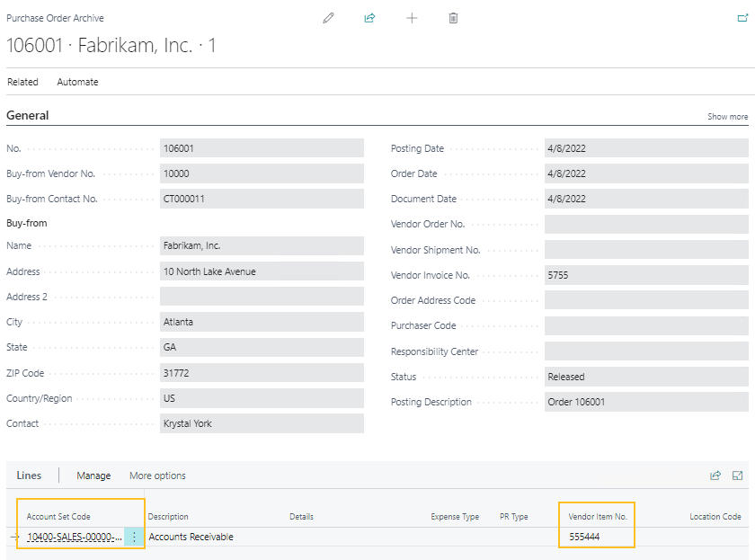Open Lines in a new window via pop-out icon
The height and width of the screenshot is (560, 755).
(739, 475)
